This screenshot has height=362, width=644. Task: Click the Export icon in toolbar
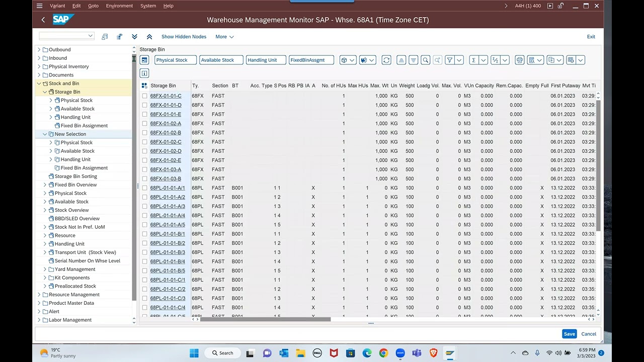tap(551, 60)
